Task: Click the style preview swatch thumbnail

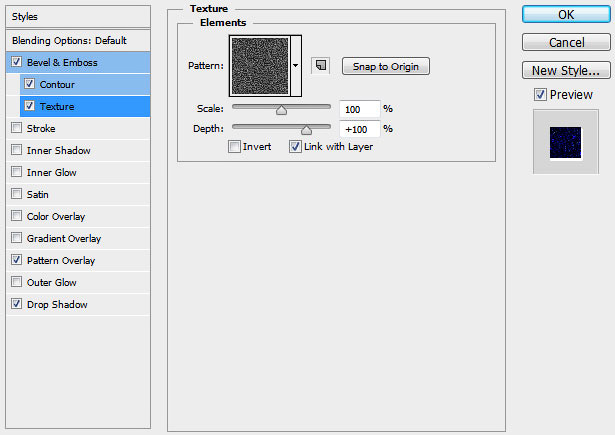Action: coord(565,143)
